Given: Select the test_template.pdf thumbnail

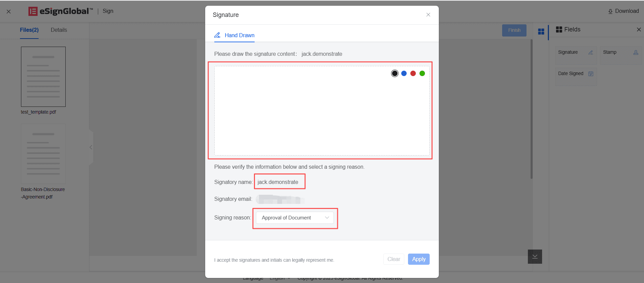Looking at the screenshot, I should click(x=43, y=77).
